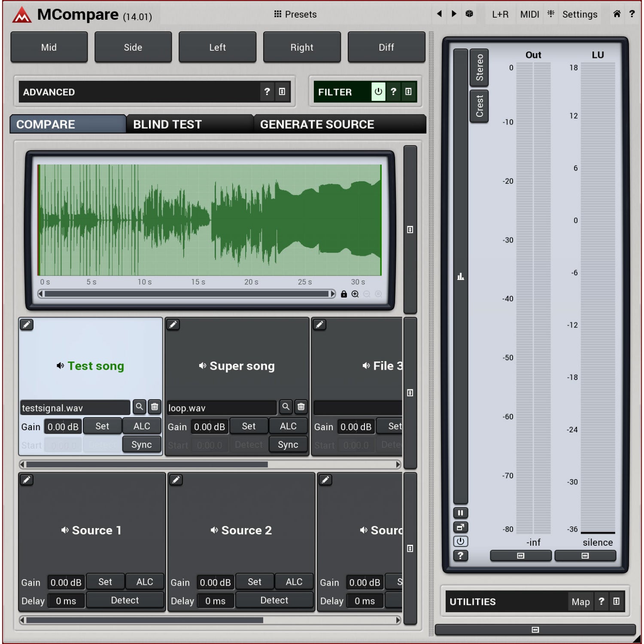Click the random preset dice icon
This screenshot has height=644, width=644.
[x=469, y=14]
